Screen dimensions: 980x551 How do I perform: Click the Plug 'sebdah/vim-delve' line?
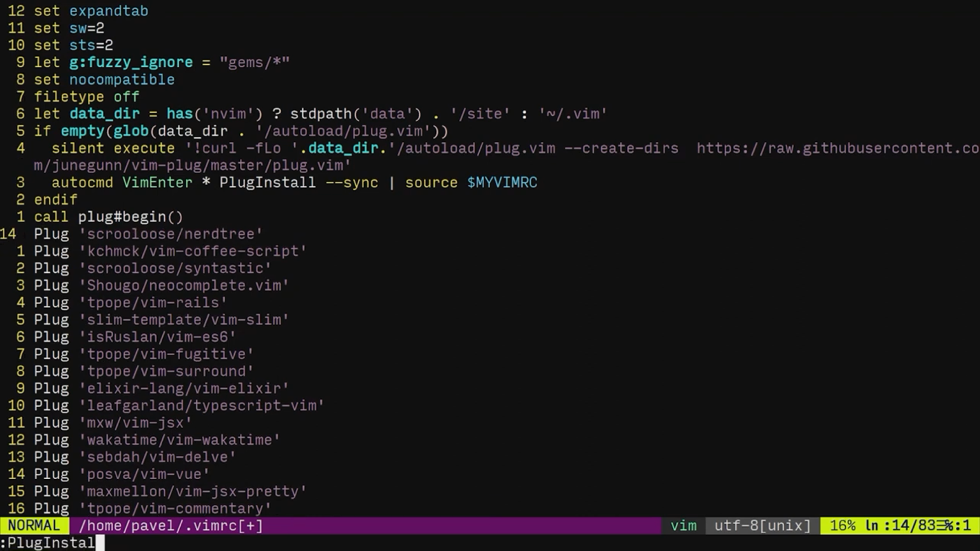[x=135, y=457]
